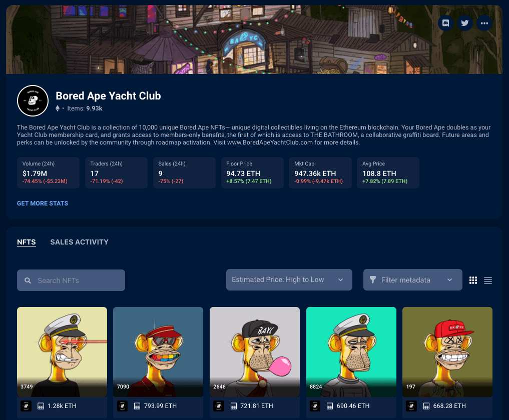Click the Floor Price stat card

[x=252, y=172]
